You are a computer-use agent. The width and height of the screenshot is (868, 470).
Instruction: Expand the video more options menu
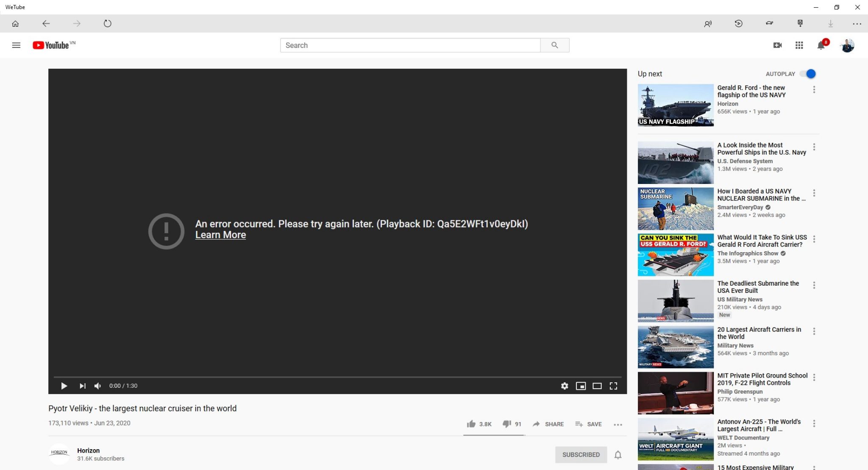pyautogui.click(x=618, y=424)
